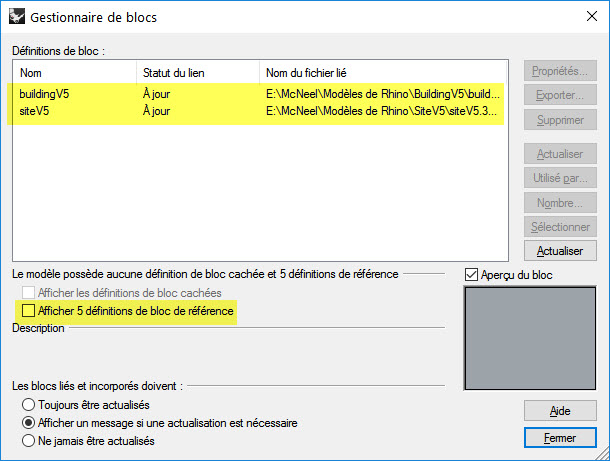The height and width of the screenshot is (461, 610).
Task: Click the Exporter... button
Action: pyautogui.click(x=560, y=95)
